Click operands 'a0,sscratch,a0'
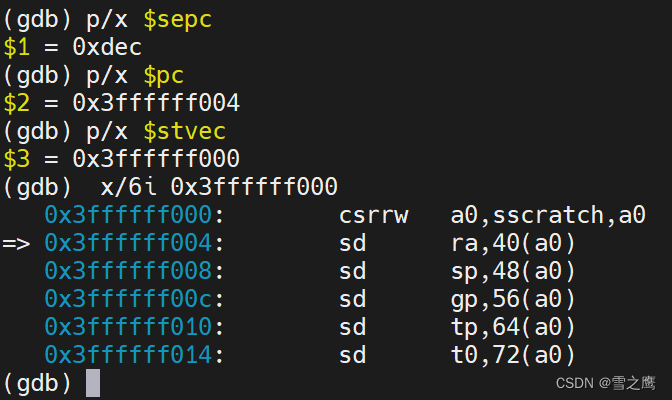 pos(548,215)
